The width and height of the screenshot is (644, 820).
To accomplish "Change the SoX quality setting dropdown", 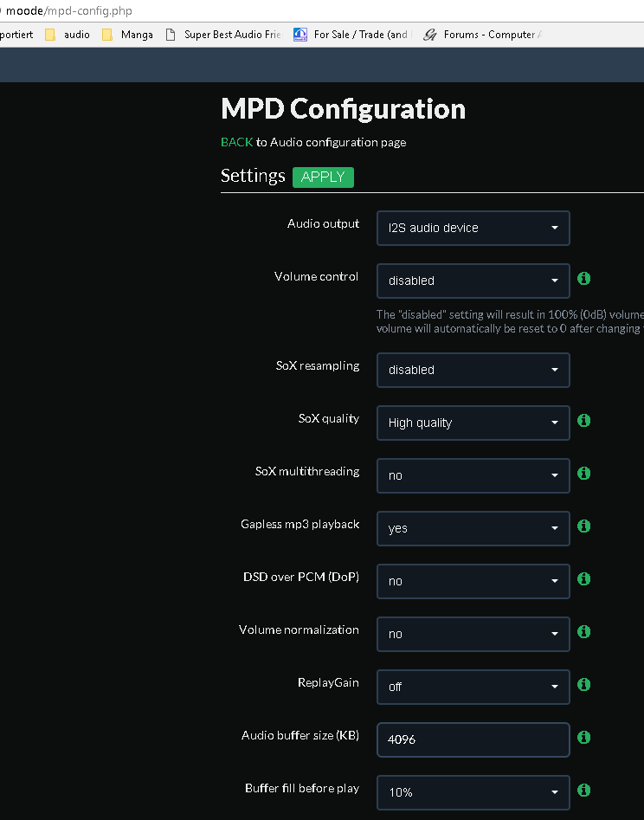I will tap(473, 423).
